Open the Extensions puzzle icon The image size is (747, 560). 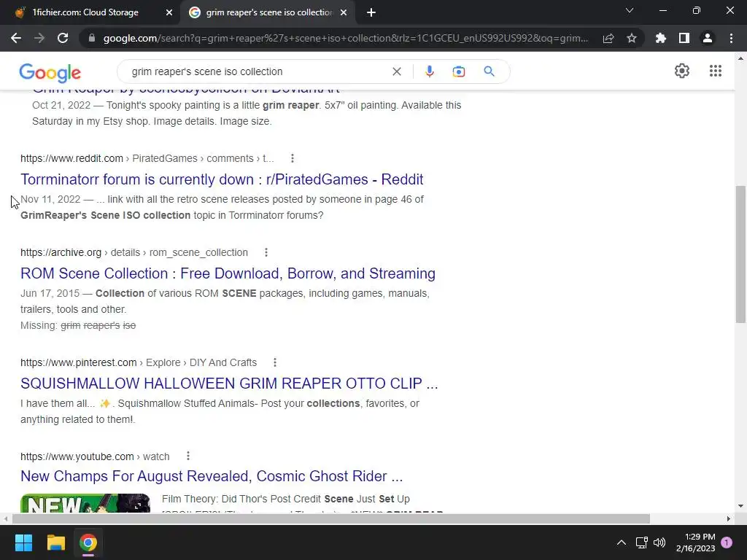pyautogui.click(x=661, y=38)
